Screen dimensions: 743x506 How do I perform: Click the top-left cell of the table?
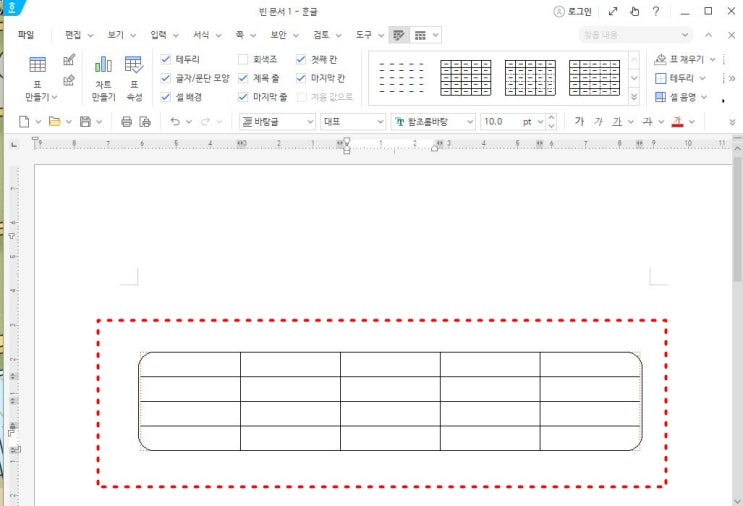click(190, 364)
